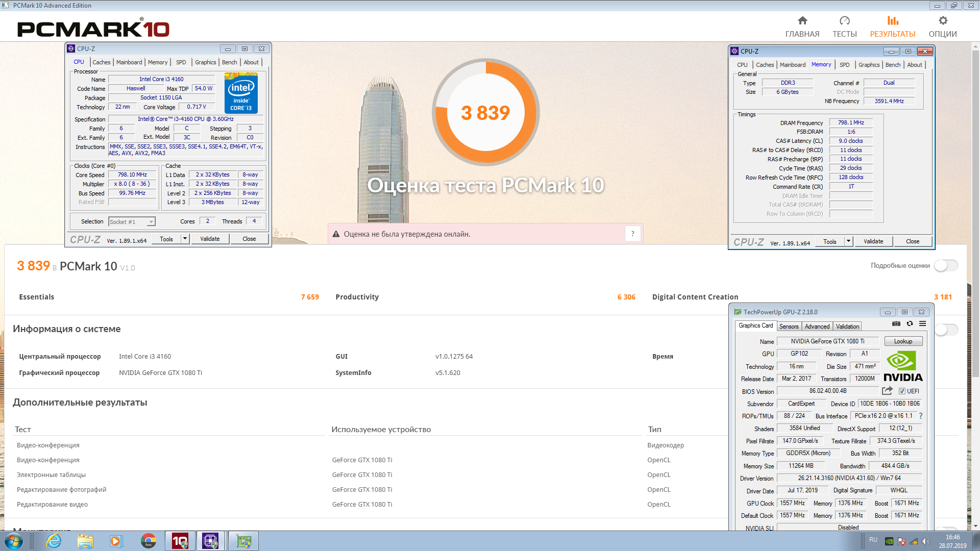The width and height of the screenshot is (980, 551).
Task: Toggle the Подробные оценки switch
Action: pyautogui.click(x=946, y=266)
